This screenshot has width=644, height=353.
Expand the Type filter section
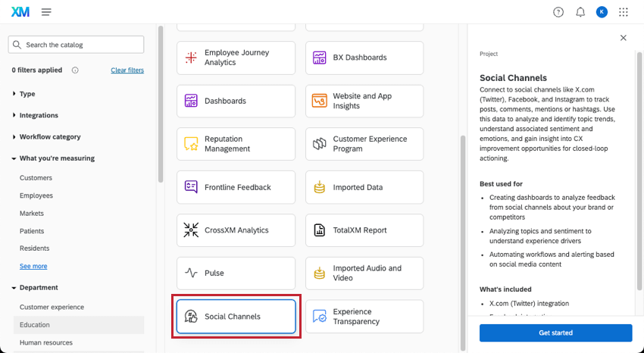27,94
